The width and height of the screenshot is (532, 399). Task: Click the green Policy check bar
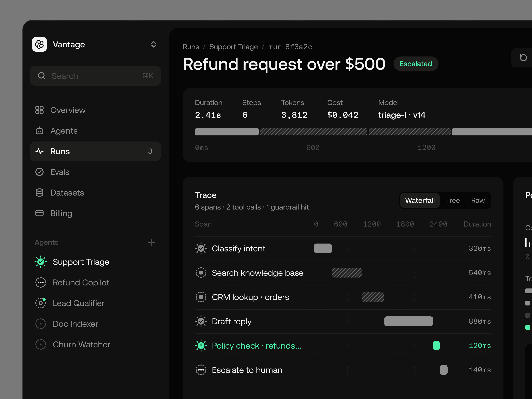(436, 346)
